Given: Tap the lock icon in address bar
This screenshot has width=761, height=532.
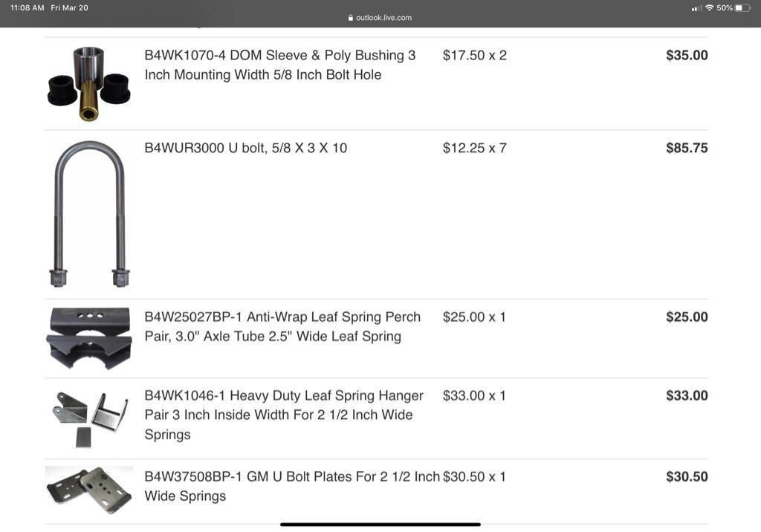Looking at the screenshot, I should coord(351,18).
